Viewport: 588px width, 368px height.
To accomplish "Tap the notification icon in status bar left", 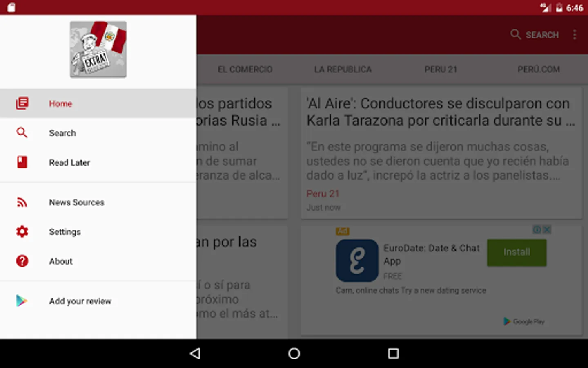I will tap(11, 7).
